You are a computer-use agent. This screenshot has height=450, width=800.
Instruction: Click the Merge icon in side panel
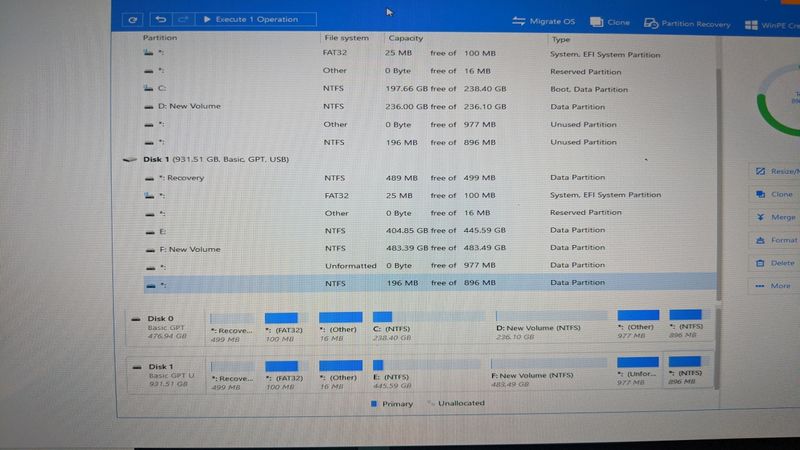(760, 217)
